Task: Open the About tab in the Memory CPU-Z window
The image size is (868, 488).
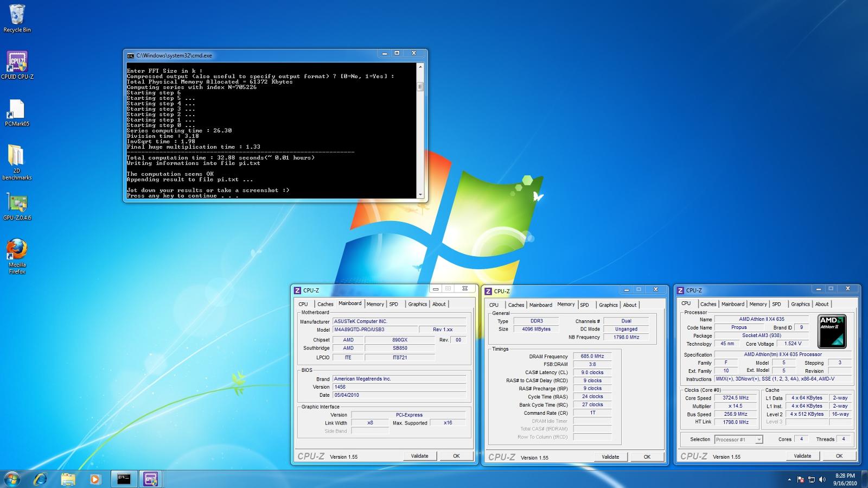Action: tap(630, 305)
